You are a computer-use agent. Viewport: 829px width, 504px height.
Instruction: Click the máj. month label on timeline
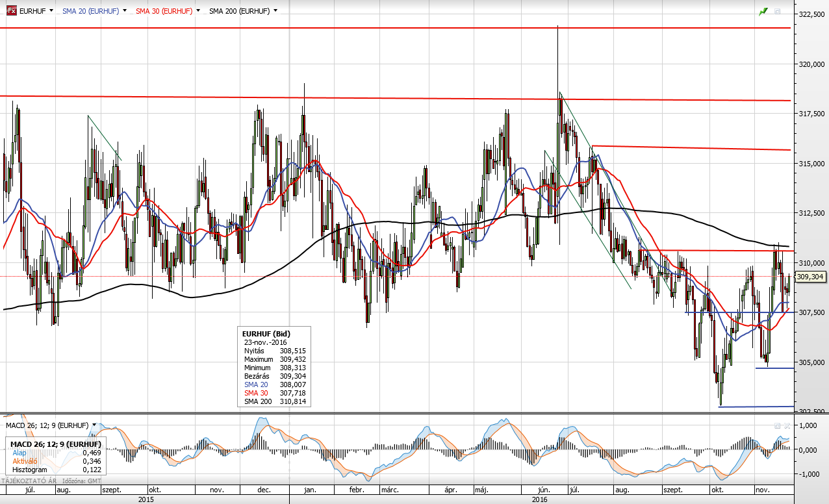tap(481, 490)
